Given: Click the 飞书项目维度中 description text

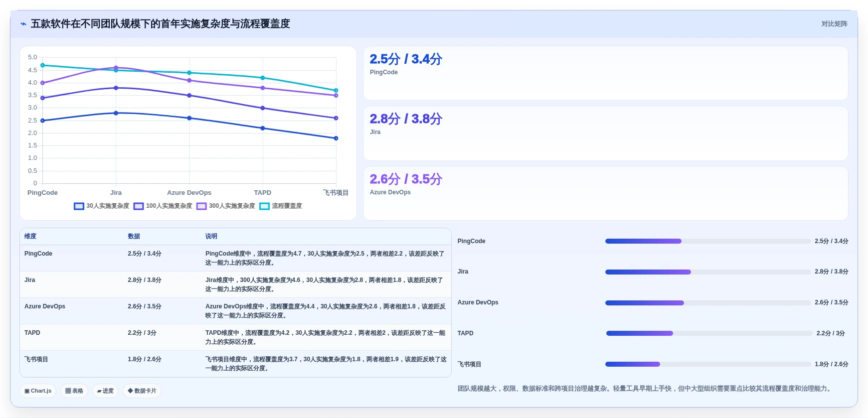Looking at the screenshot, I should click(326, 364).
